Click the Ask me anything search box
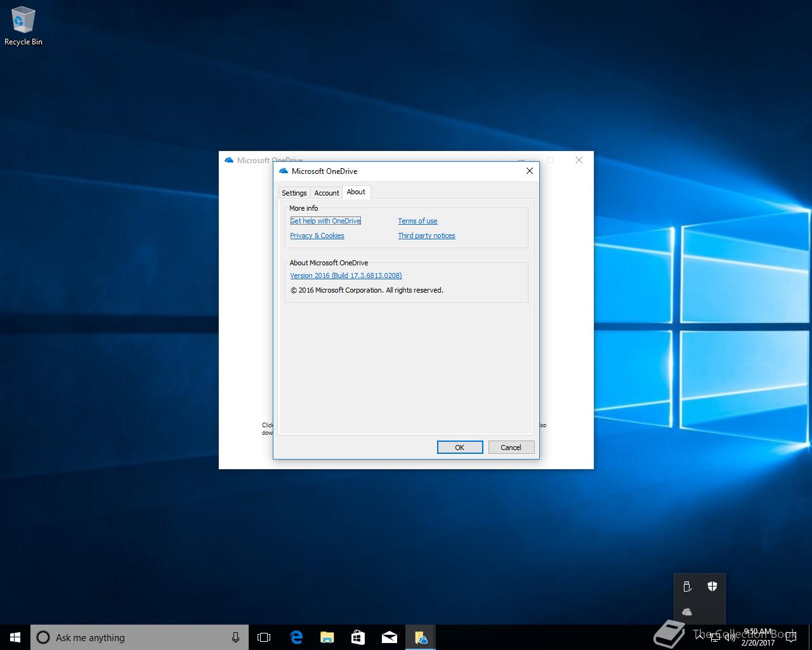This screenshot has width=812, height=650. click(x=140, y=637)
